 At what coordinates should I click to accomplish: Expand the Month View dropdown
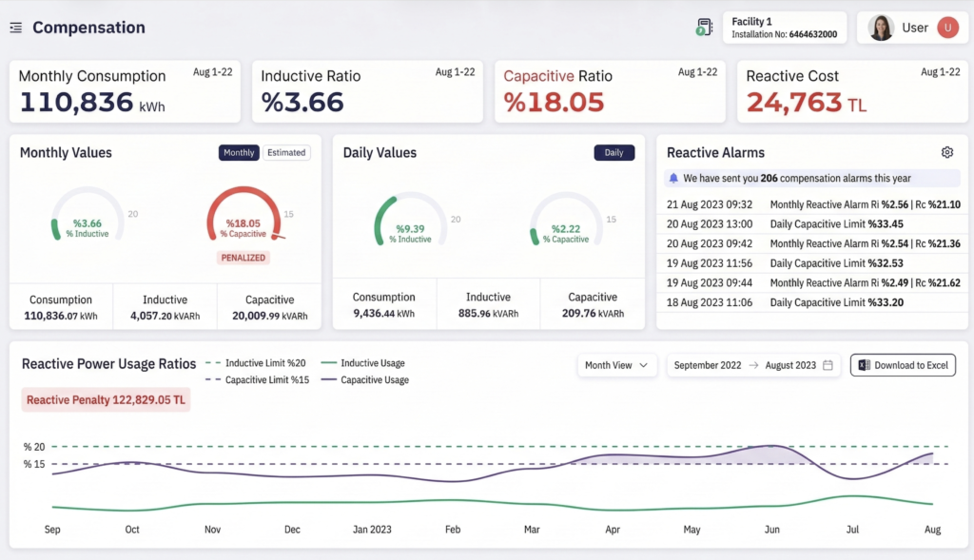[616, 365]
